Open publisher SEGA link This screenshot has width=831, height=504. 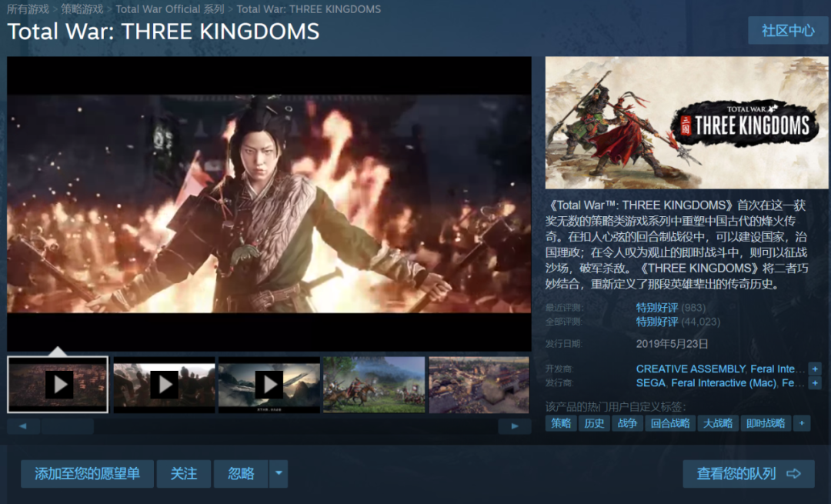[x=651, y=382]
